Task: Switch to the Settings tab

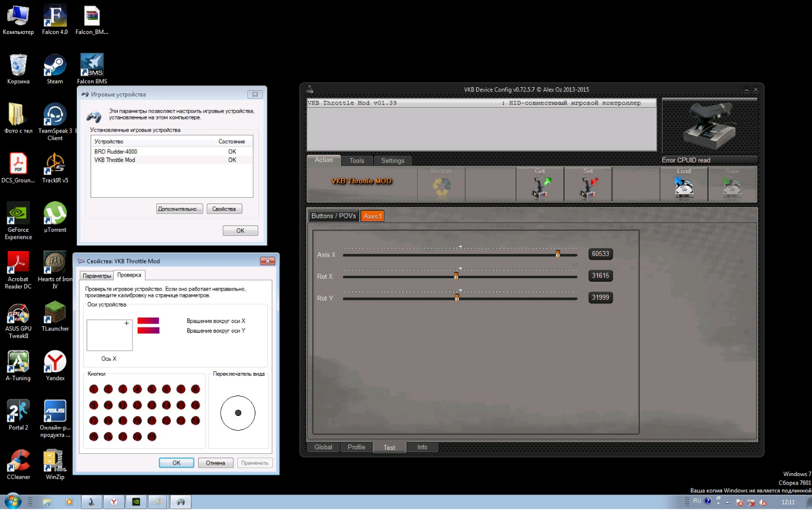Action: 393,161
